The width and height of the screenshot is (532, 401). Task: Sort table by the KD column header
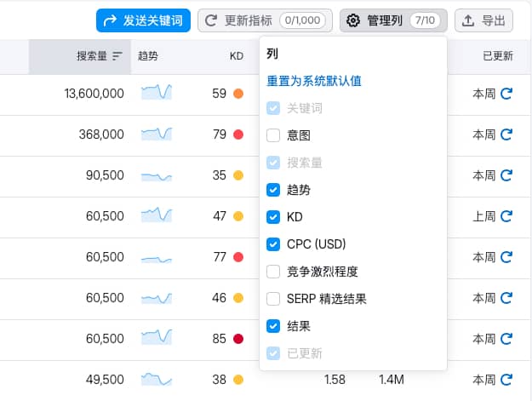236,56
